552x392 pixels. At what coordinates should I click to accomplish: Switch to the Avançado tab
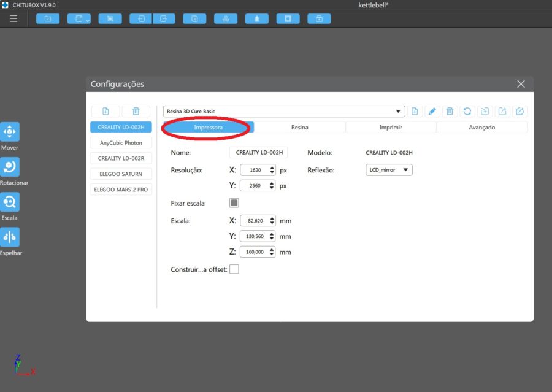coord(481,128)
